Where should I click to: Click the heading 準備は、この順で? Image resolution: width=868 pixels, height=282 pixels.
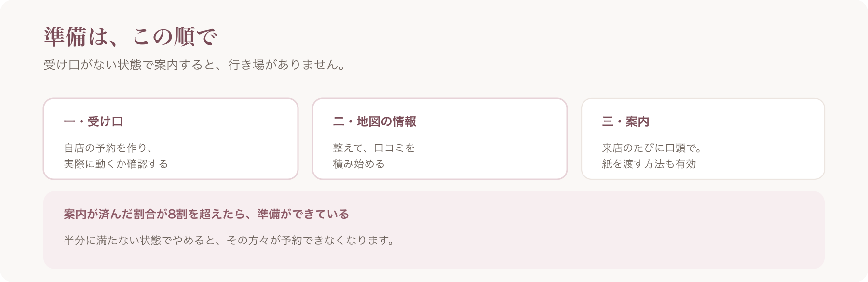pyautogui.click(x=131, y=37)
